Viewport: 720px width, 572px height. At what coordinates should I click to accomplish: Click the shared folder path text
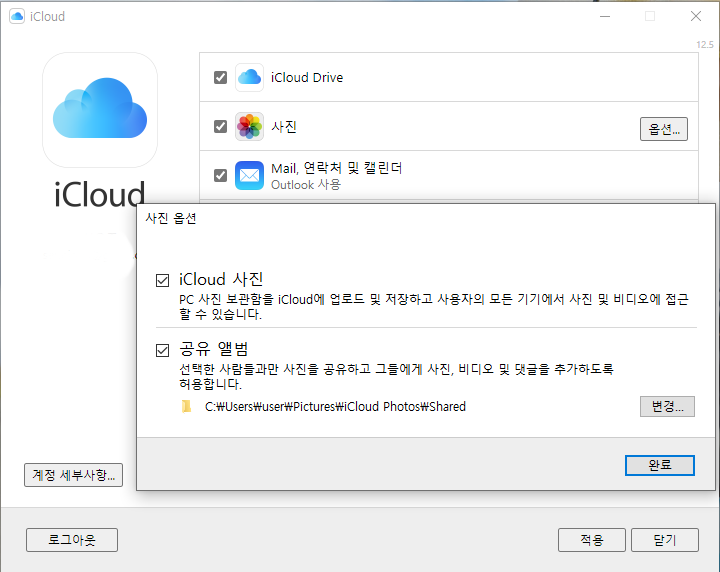tap(335, 407)
